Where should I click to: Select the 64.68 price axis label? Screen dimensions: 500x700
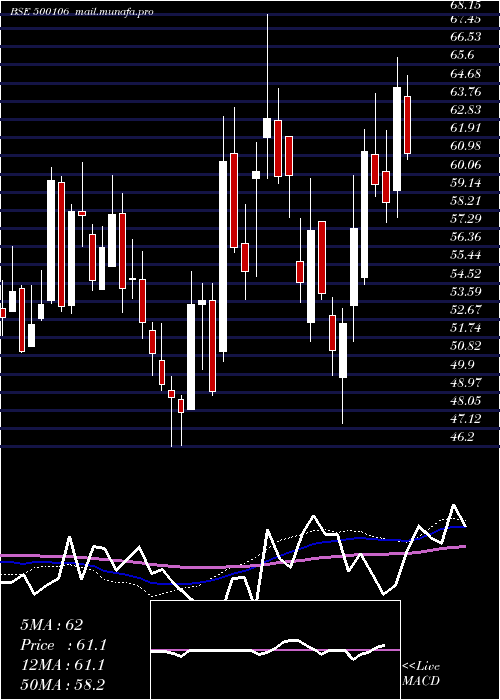466,73
